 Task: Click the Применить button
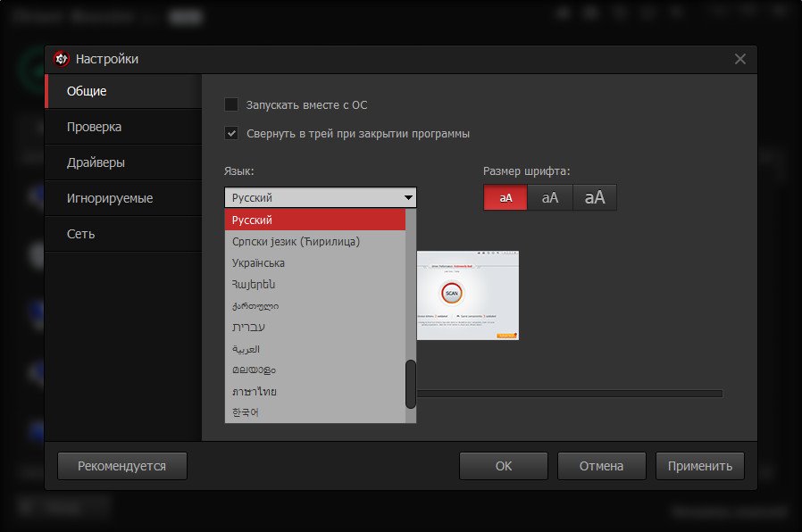(x=699, y=465)
